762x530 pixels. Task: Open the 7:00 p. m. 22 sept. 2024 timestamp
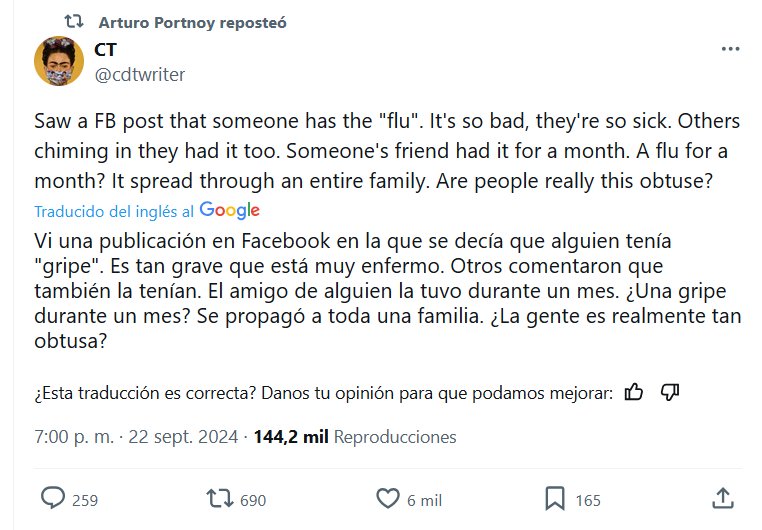[136, 437]
